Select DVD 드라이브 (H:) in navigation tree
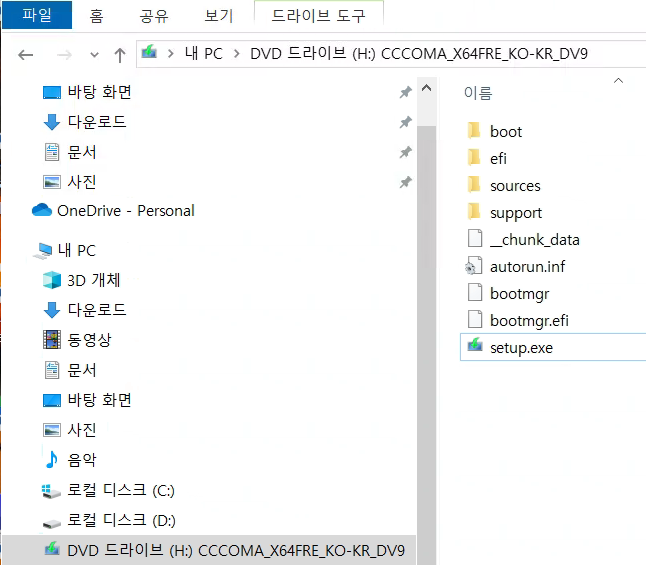Image resolution: width=646 pixels, height=565 pixels. 236,551
